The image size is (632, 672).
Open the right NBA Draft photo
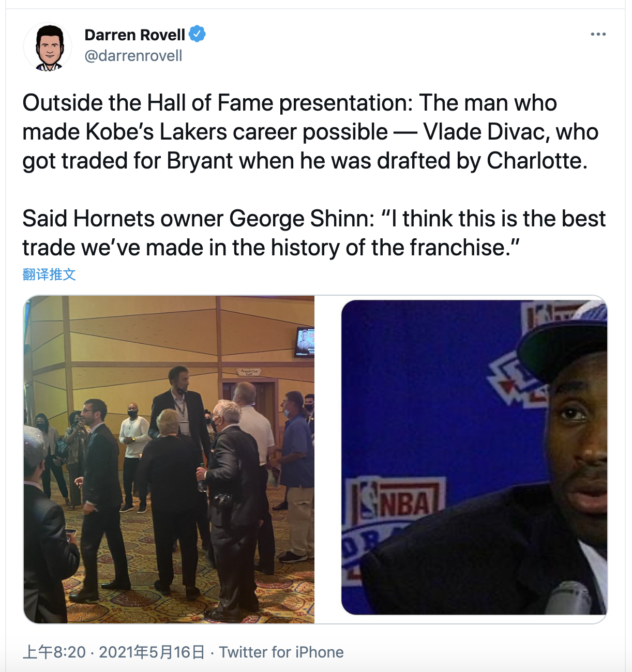click(x=474, y=459)
